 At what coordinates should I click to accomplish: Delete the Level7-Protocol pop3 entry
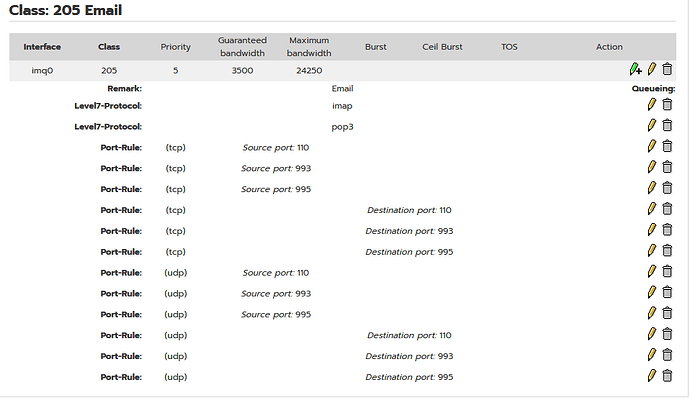[668, 125]
